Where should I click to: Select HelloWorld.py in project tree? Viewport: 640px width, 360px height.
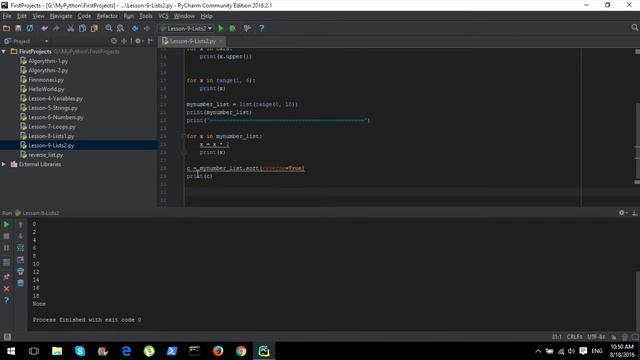(46, 89)
